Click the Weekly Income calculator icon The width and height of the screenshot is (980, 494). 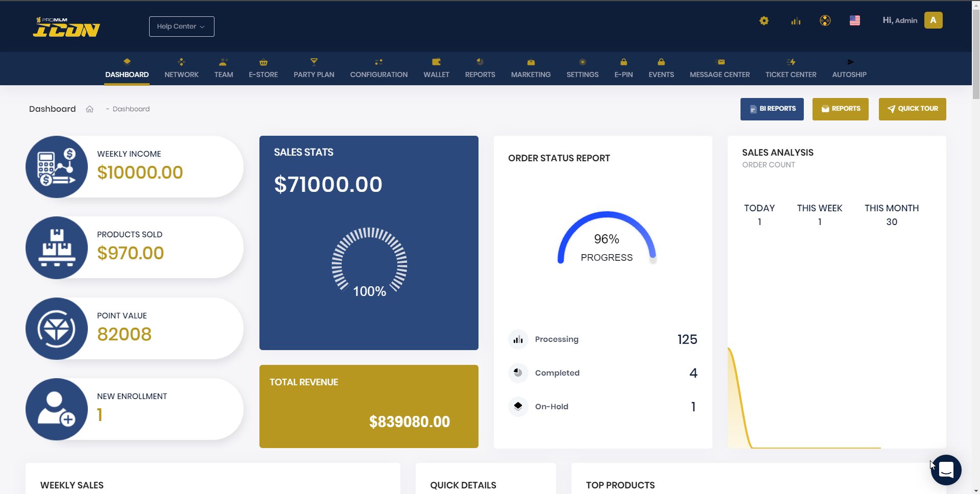pos(57,167)
